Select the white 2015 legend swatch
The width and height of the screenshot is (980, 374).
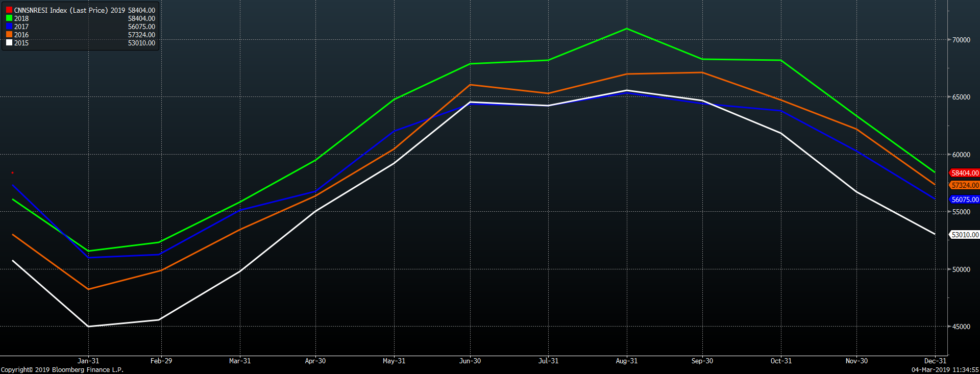pyautogui.click(x=9, y=43)
